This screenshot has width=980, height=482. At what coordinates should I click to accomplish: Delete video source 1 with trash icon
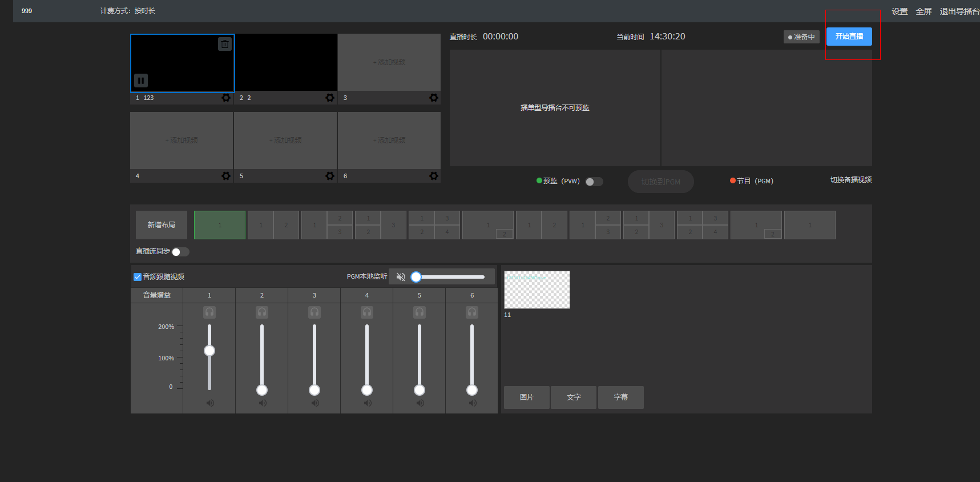(225, 44)
